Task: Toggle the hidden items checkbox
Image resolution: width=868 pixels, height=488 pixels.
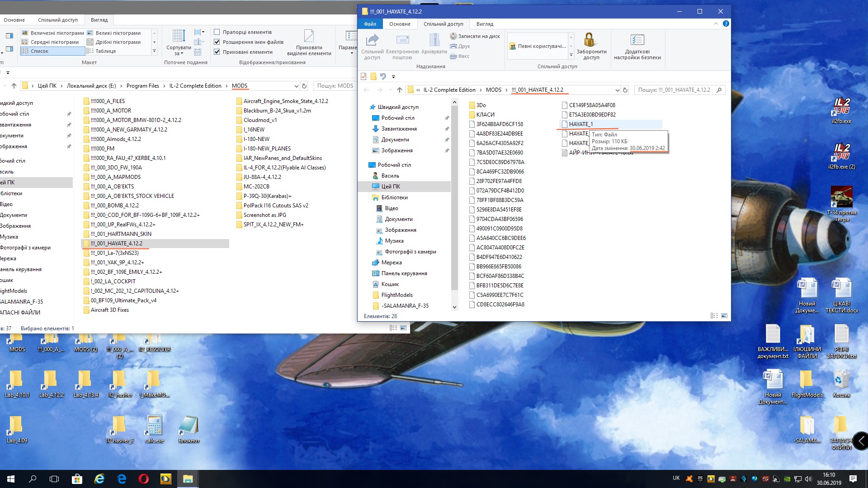Action: coord(217,52)
